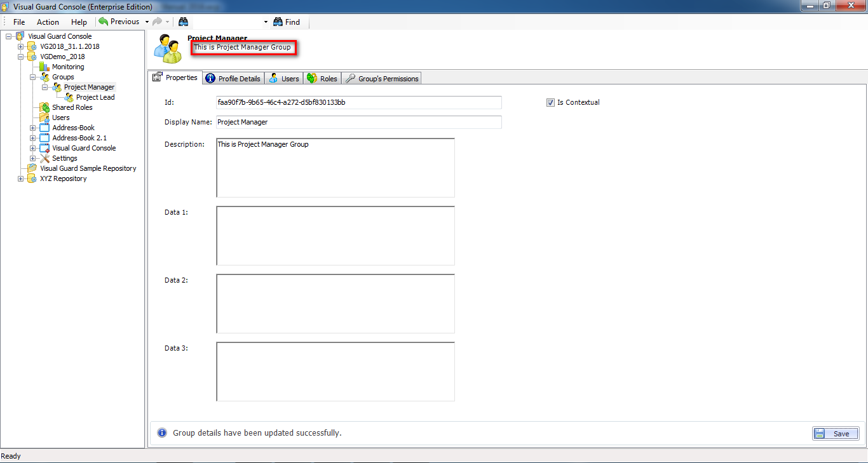
Task: Click into the Id field
Action: 359,102
